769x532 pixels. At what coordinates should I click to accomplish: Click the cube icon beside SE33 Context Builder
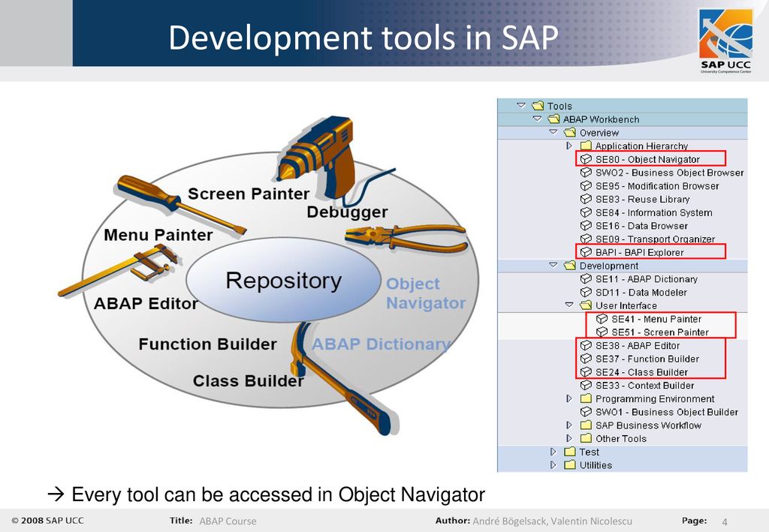[x=586, y=385]
